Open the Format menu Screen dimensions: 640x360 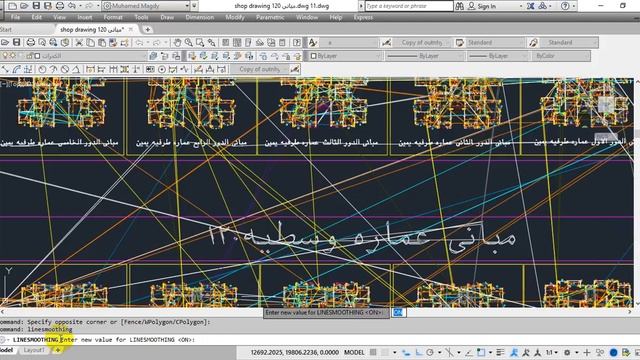click(x=113, y=17)
